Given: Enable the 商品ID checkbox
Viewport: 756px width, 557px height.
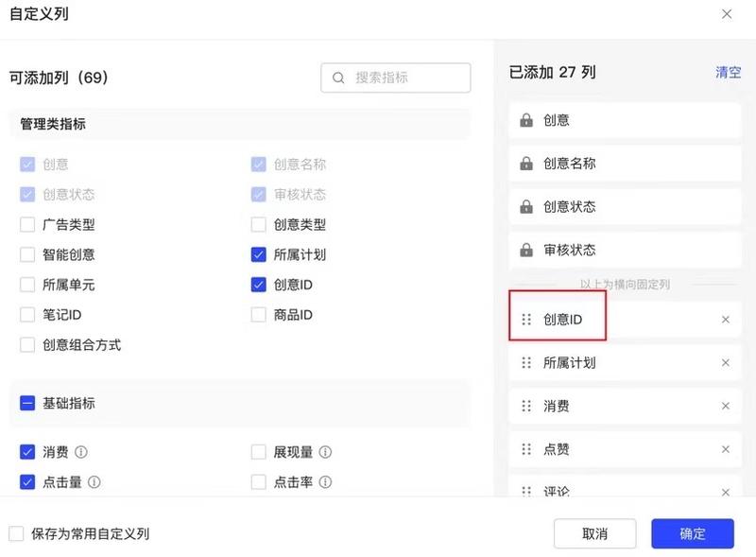Looking at the screenshot, I should (x=257, y=315).
